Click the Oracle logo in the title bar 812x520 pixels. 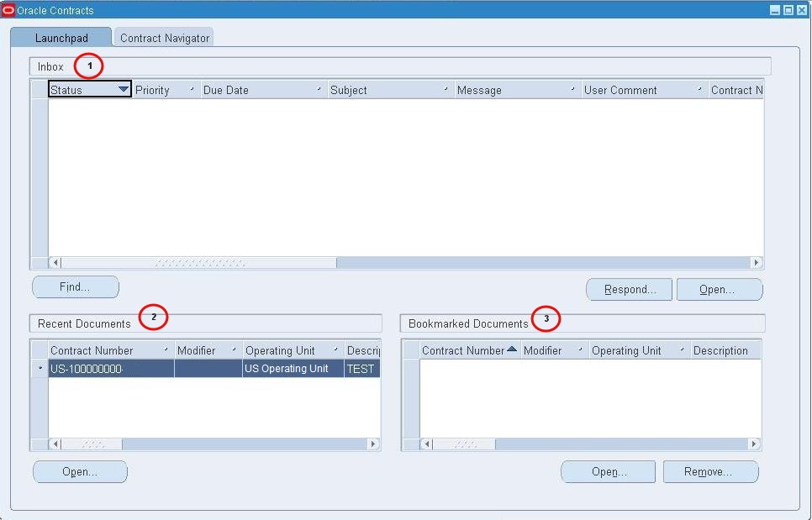point(8,9)
